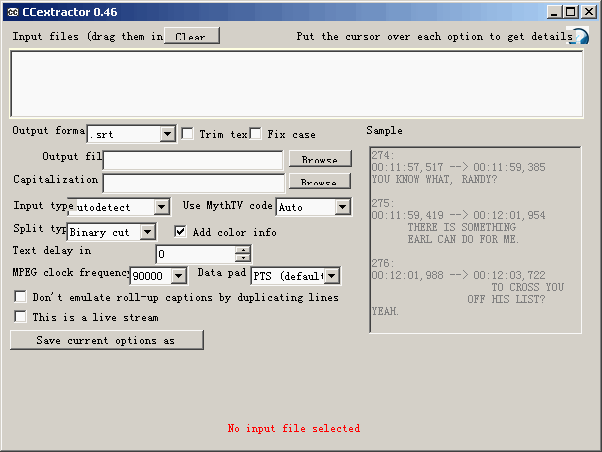Click the 'No input file selected' status text
The height and width of the screenshot is (452, 602).
[294, 428]
